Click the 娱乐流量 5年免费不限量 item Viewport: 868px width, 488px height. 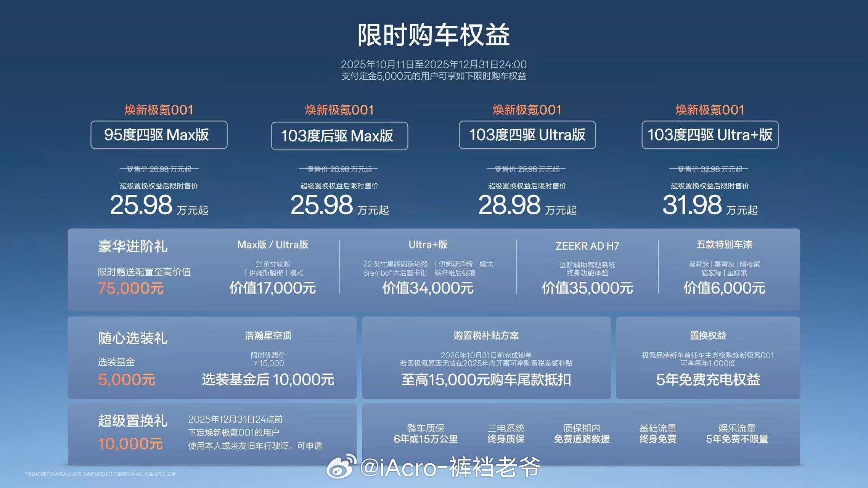737,433
